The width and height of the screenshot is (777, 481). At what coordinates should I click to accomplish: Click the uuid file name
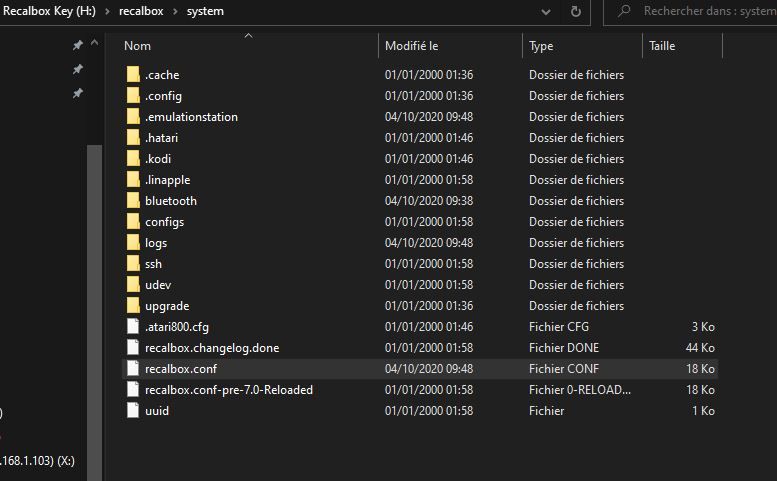click(x=157, y=411)
